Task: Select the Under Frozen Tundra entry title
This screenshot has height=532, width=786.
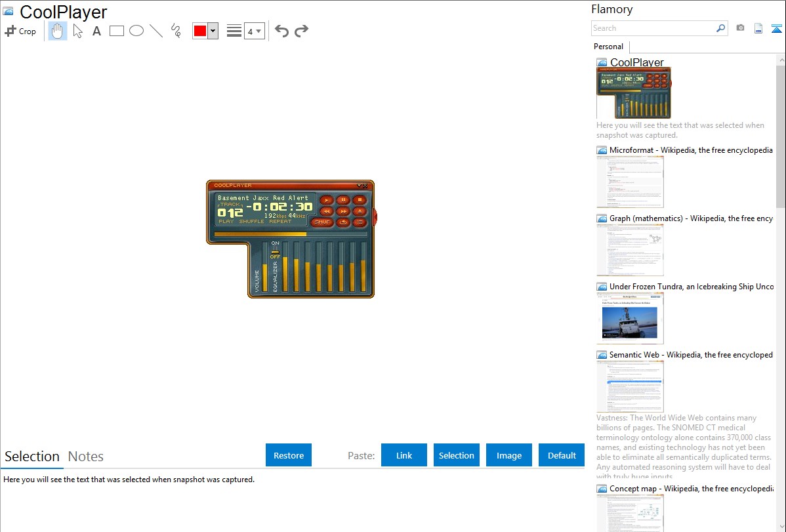Action: (692, 286)
